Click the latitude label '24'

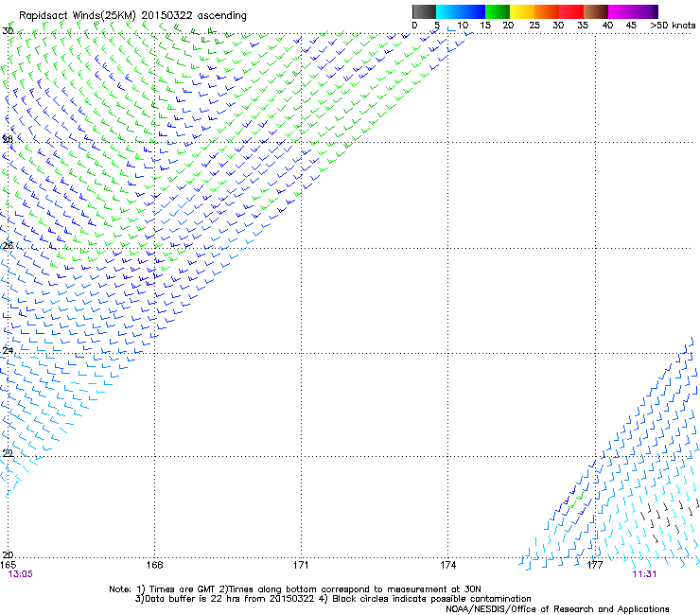pyautogui.click(x=8, y=351)
